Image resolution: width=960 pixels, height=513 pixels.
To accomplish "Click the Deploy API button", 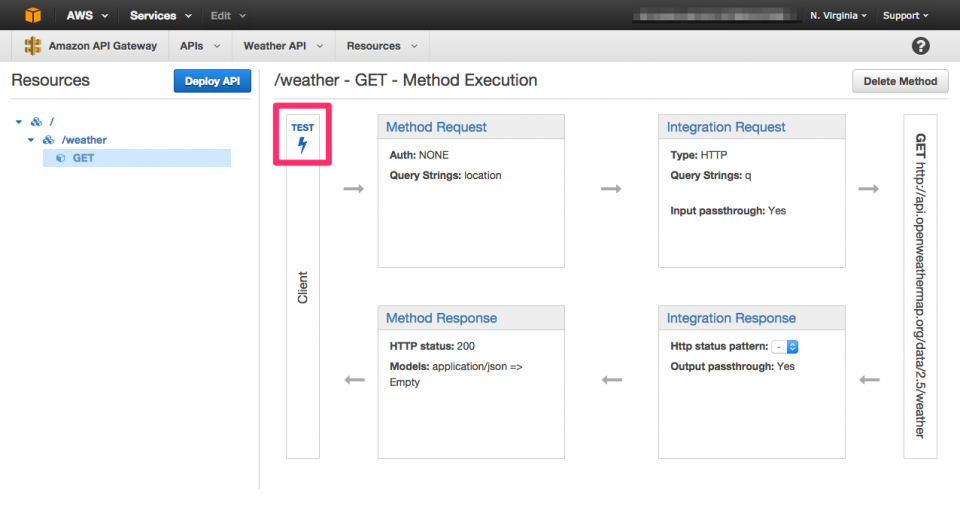I will [212, 81].
